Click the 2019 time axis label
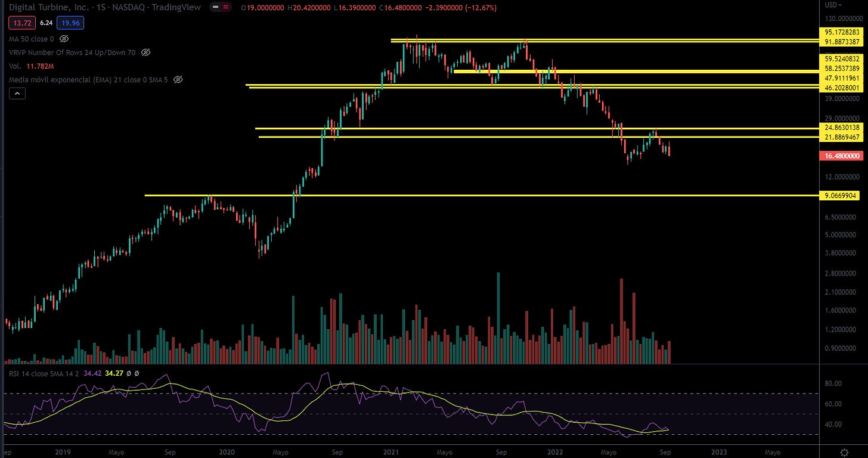Image resolution: width=868 pixels, height=458 pixels. click(62, 452)
